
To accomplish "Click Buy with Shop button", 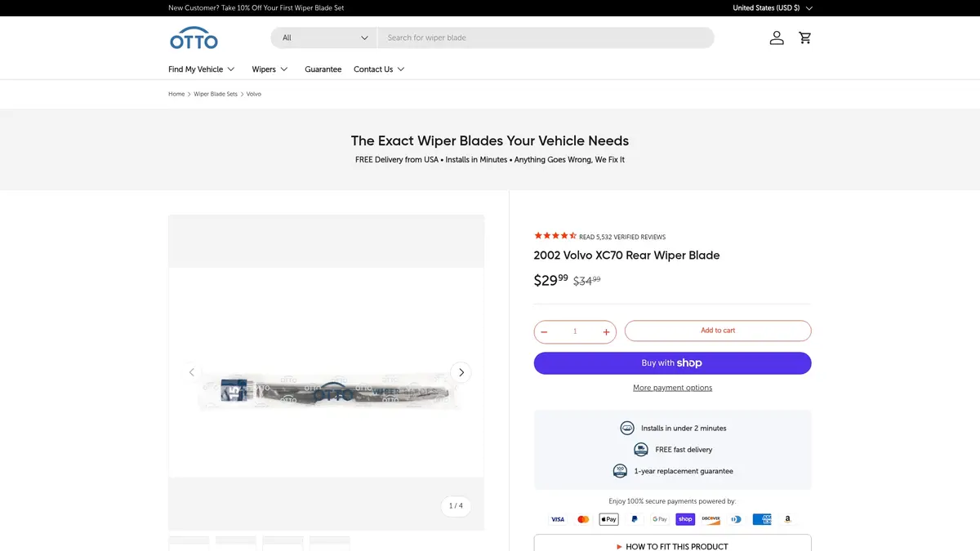I will (x=672, y=363).
